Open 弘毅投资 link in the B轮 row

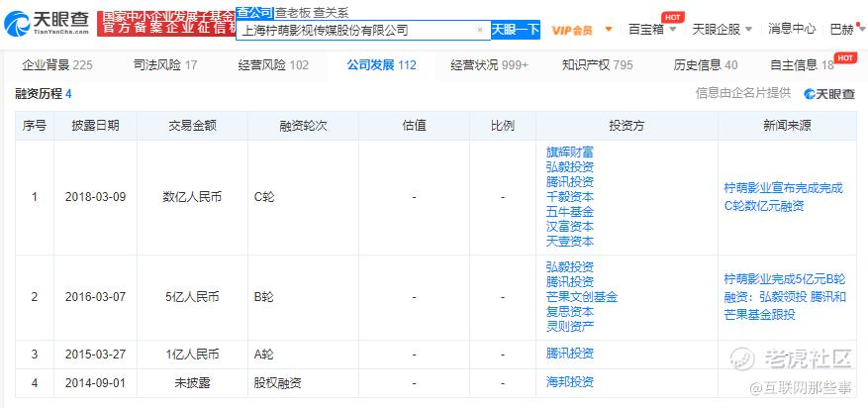[570, 267]
